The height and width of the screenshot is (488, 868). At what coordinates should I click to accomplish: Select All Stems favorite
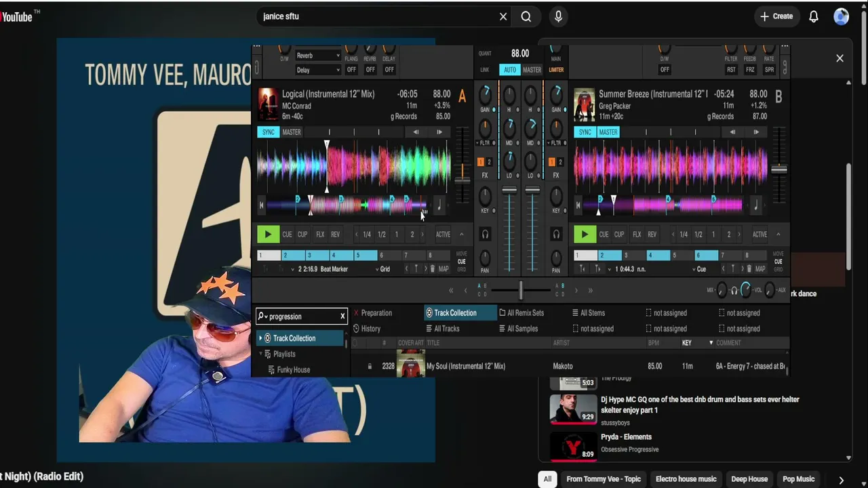[x=588, y=313]
